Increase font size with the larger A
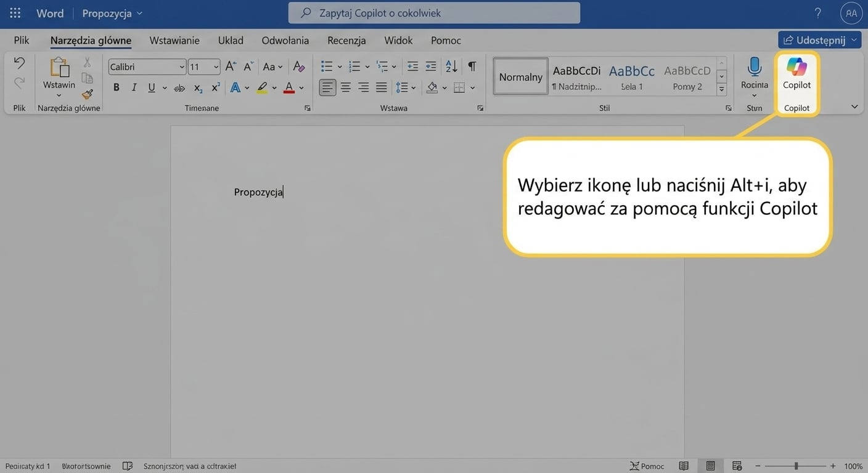Viewport: 868px width, 473px height. (x=231, y=67)
